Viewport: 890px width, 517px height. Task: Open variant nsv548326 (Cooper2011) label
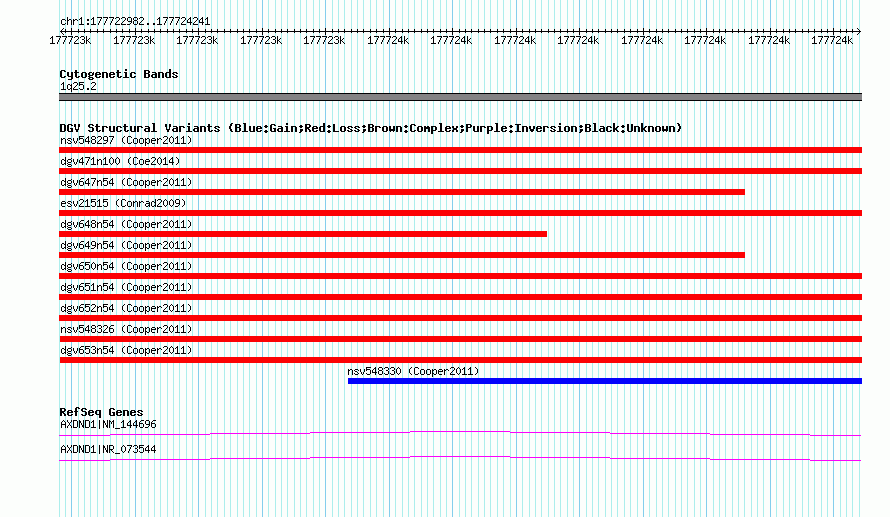[126, 329]
